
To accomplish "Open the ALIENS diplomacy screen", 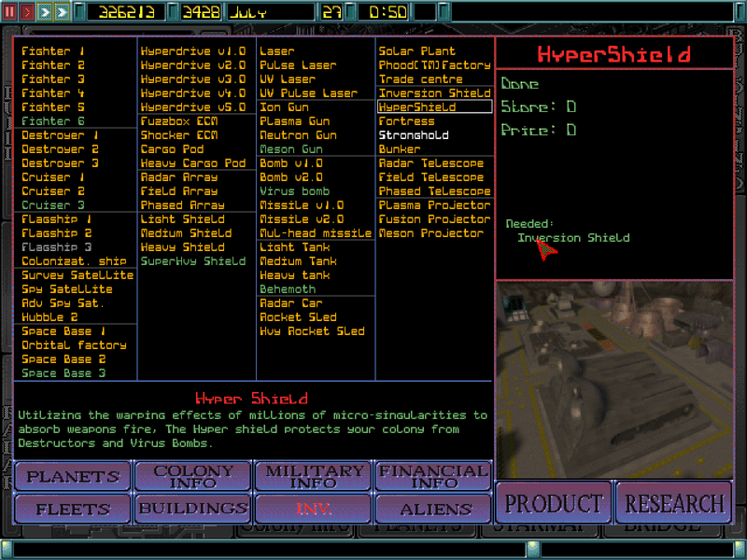I will (432, 509).
